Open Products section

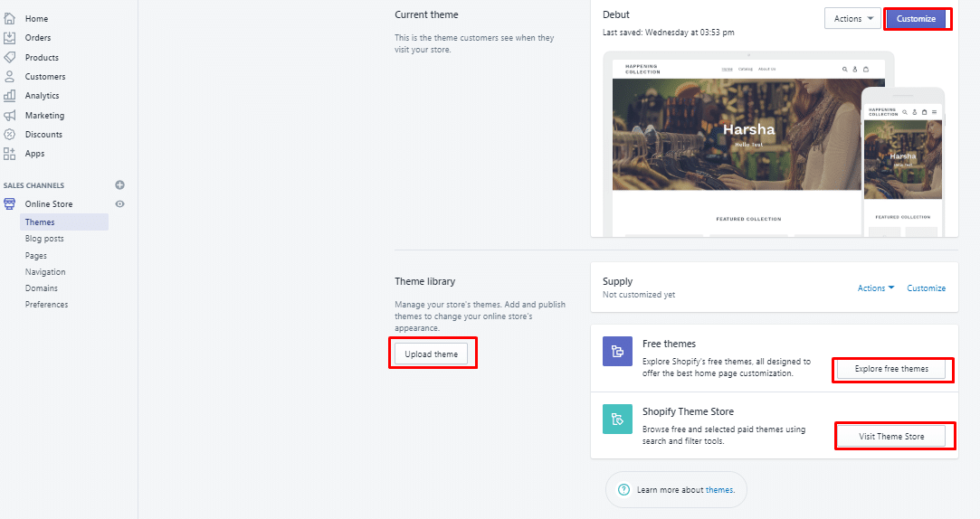coord(42,58)
